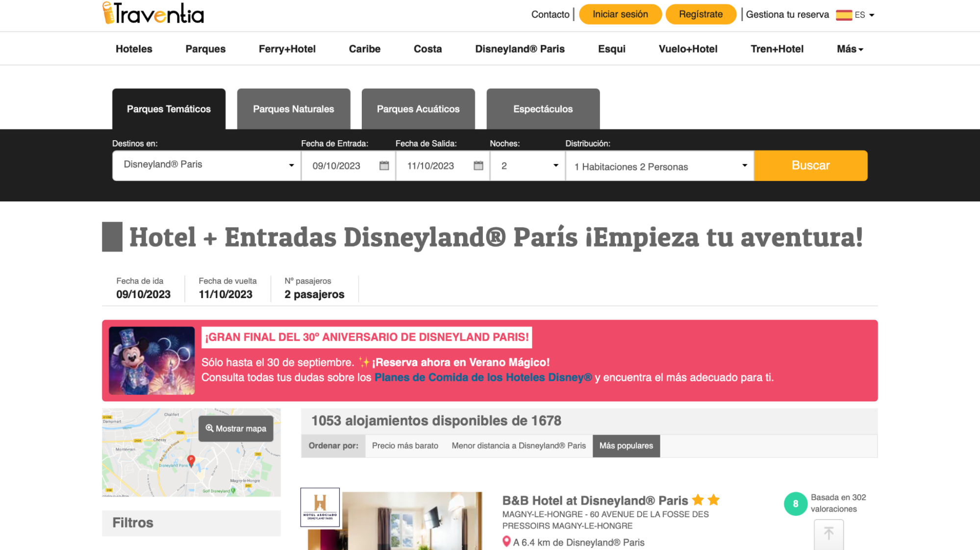This screenshot has height=550, width=980.
Task: Sort by Precio más barato
Action: point(405,446)
